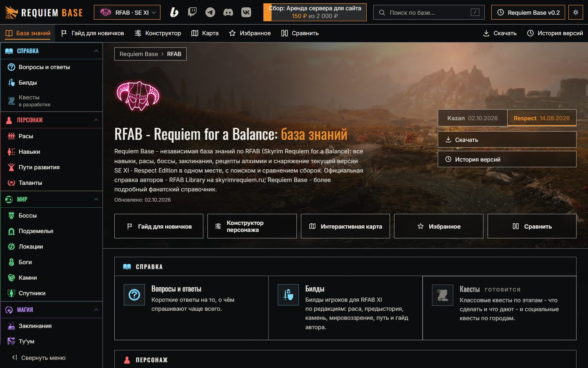Click the Интерактивная карта hero button
This screenshot has width=588, height=368.
345,226
